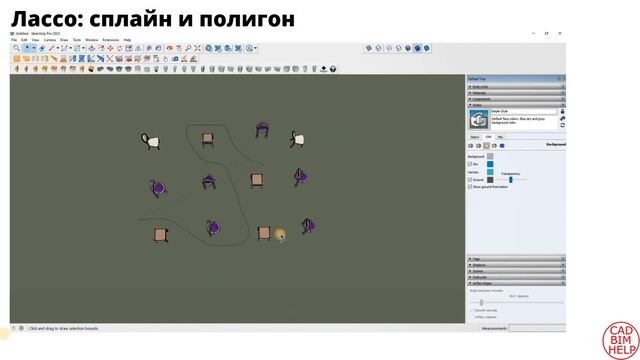This screenshot has width=640, height=360.
Task: Click the Measurements input box
Action: point(537,328)
